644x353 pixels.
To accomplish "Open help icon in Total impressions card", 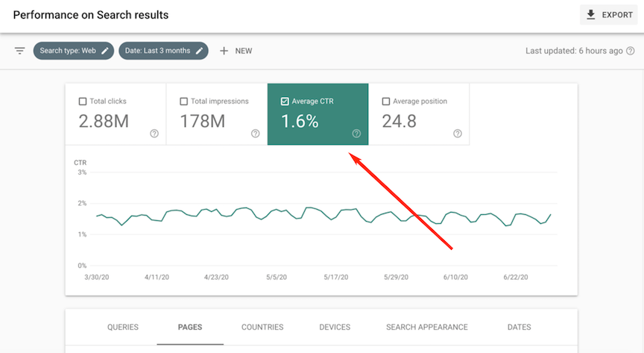I will pyautogui.click(x=255, y=134).
